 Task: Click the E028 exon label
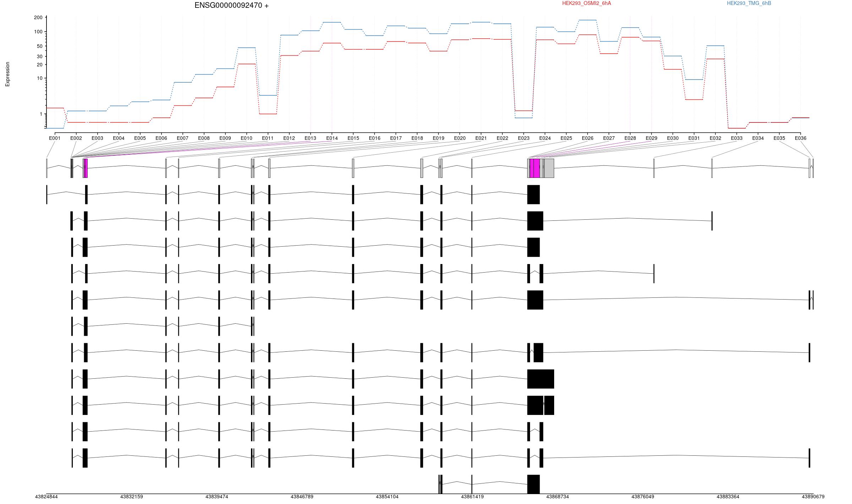630,138
